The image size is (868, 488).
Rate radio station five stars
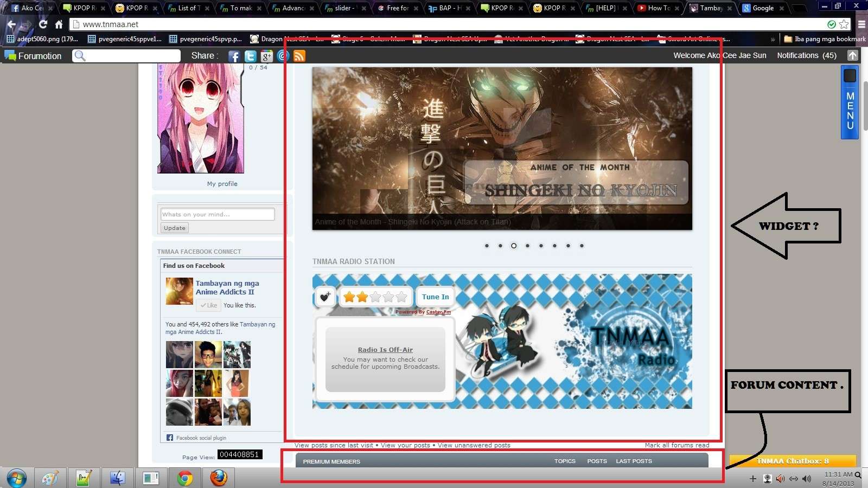point(401,297)
